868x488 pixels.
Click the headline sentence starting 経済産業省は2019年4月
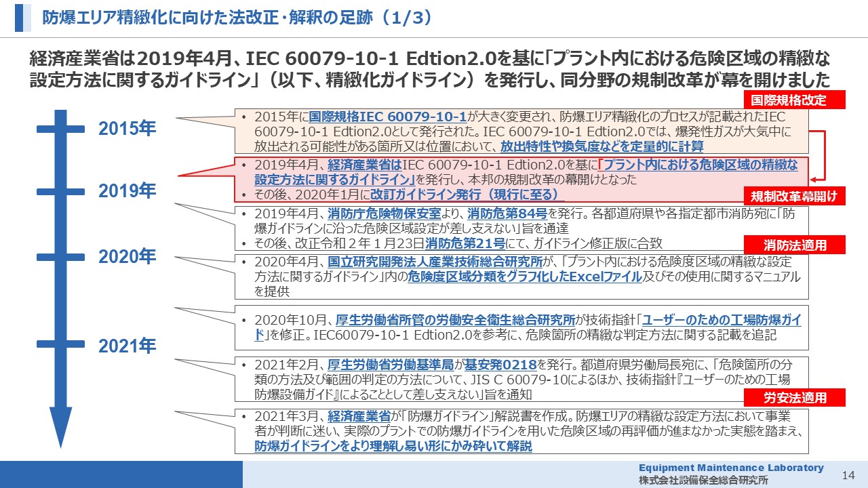tap(430, 68)
